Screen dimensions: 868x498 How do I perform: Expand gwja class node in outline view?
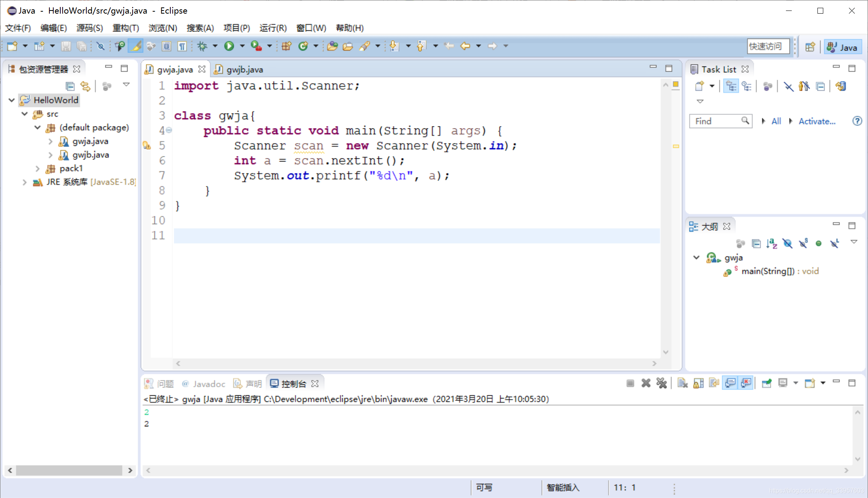point(698,257)
